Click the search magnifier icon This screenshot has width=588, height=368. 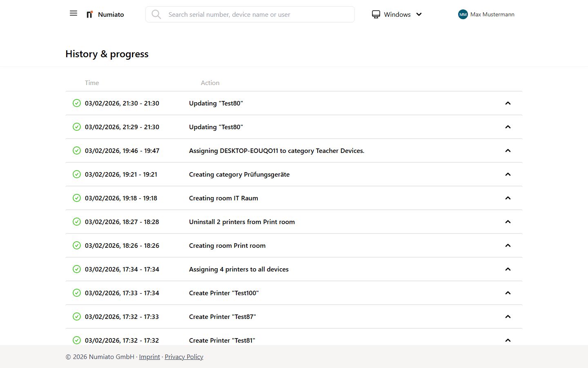(x=156, y=14)
